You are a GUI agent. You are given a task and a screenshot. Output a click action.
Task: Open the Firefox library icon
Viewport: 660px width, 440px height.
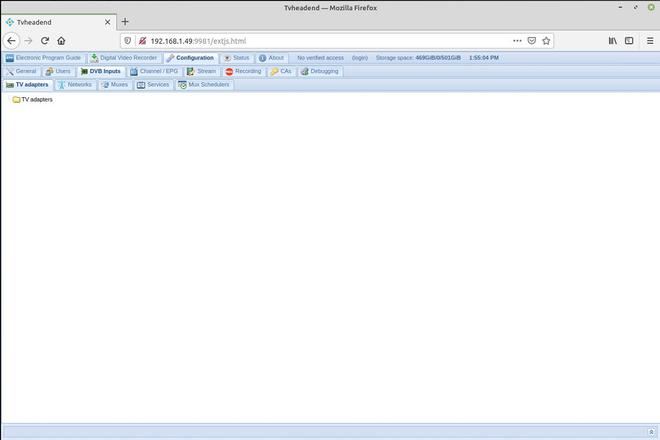(x=613, y=41)
